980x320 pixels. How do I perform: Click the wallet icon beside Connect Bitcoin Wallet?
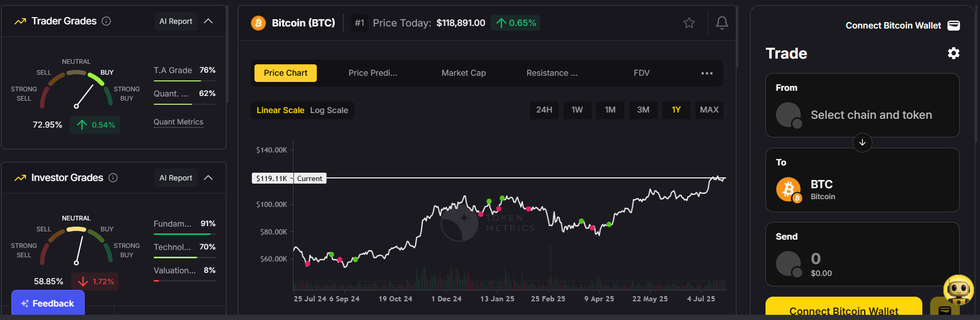[954, 26]
